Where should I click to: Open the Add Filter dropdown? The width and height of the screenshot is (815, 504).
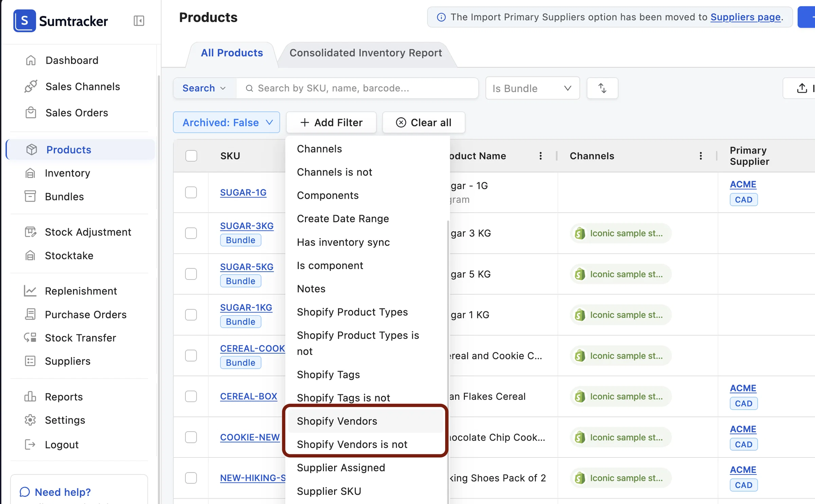331,122
